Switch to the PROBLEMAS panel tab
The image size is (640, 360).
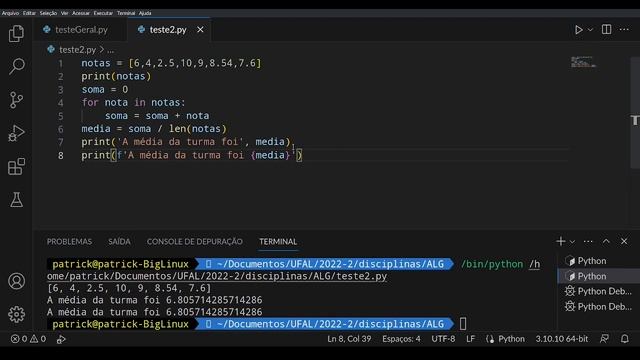click(69, 241)
